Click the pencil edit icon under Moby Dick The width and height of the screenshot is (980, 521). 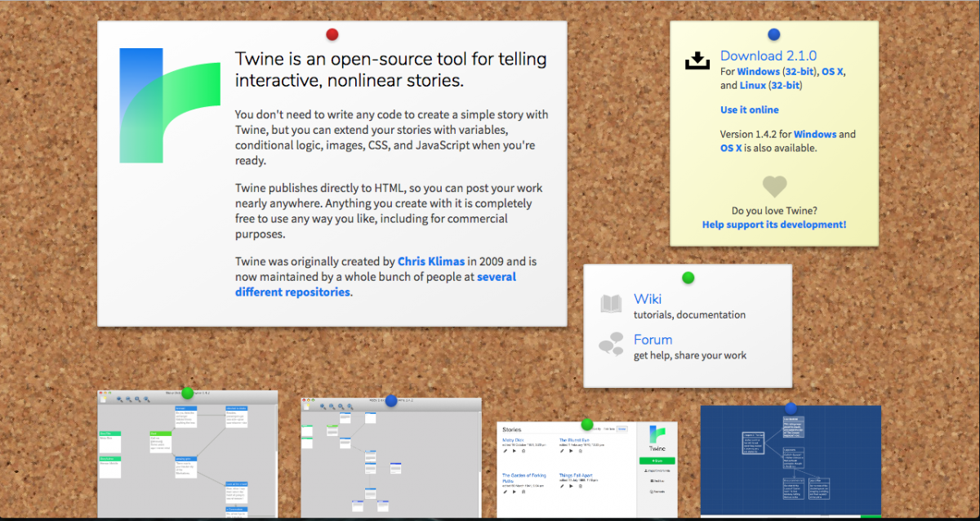point(505,451)
